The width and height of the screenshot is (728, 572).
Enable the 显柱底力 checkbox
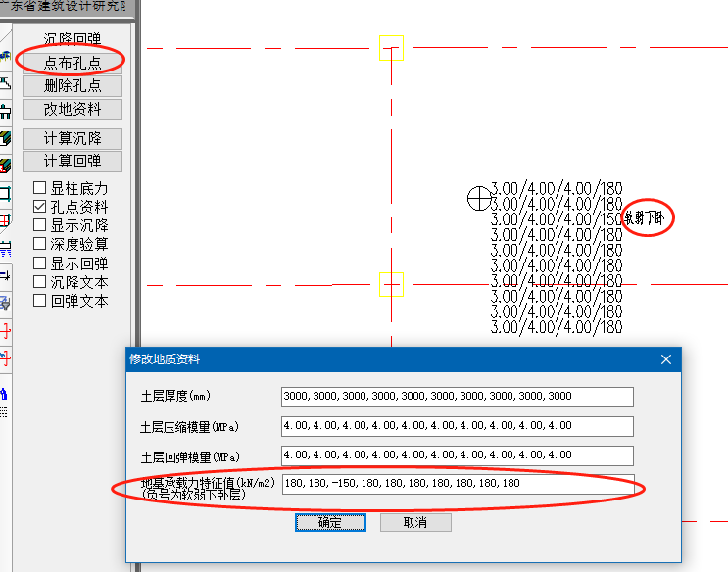coord(40,188)
